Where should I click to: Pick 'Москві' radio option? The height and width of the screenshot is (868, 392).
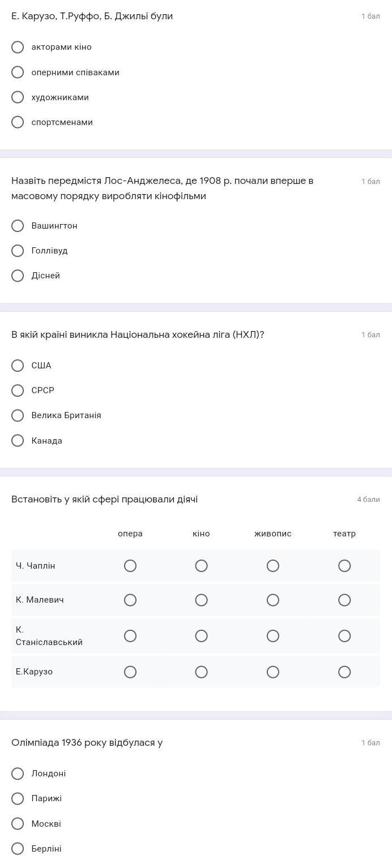coord(18,824)
